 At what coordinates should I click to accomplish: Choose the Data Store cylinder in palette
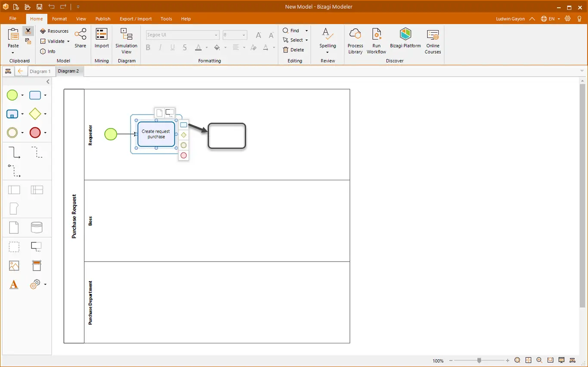pyautogui.click(x=37, y=227)
